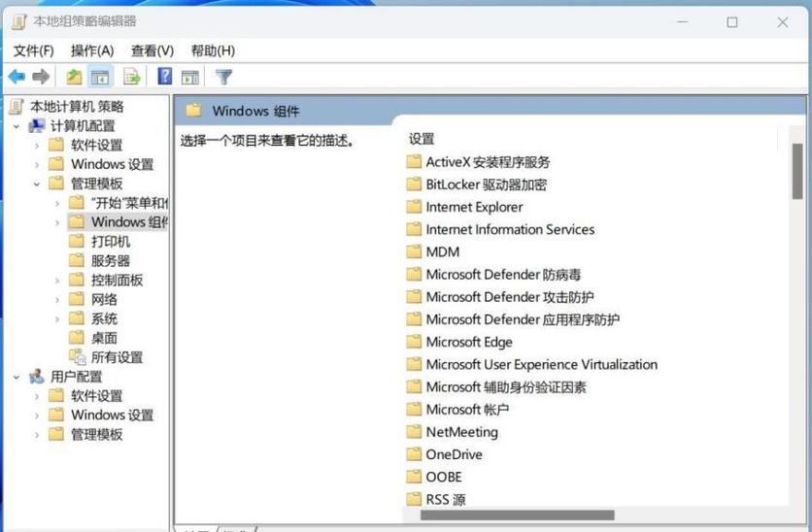Maximize the 本地组策略编辑器 window

point(731,22)
